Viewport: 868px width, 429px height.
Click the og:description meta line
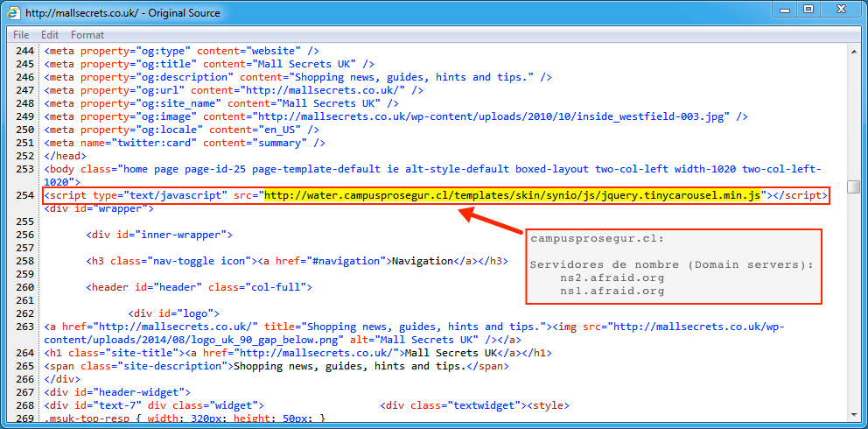pos(297,77)
